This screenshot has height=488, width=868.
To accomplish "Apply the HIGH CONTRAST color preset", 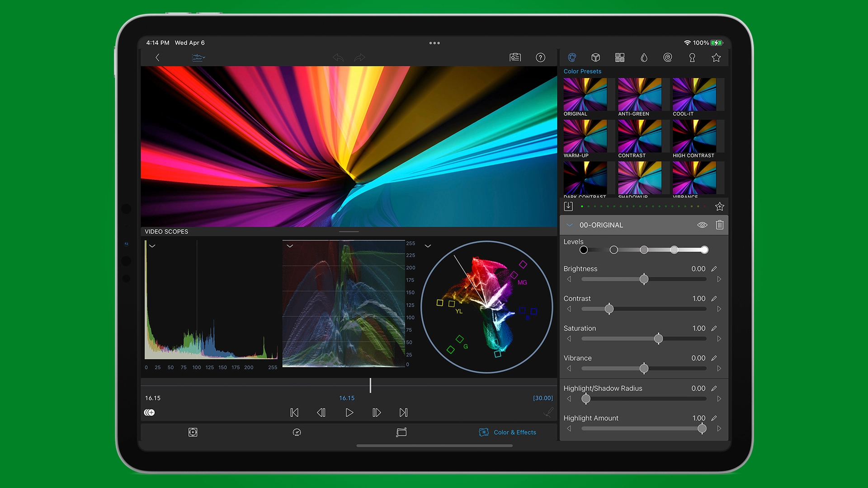I will coord(694,139).
